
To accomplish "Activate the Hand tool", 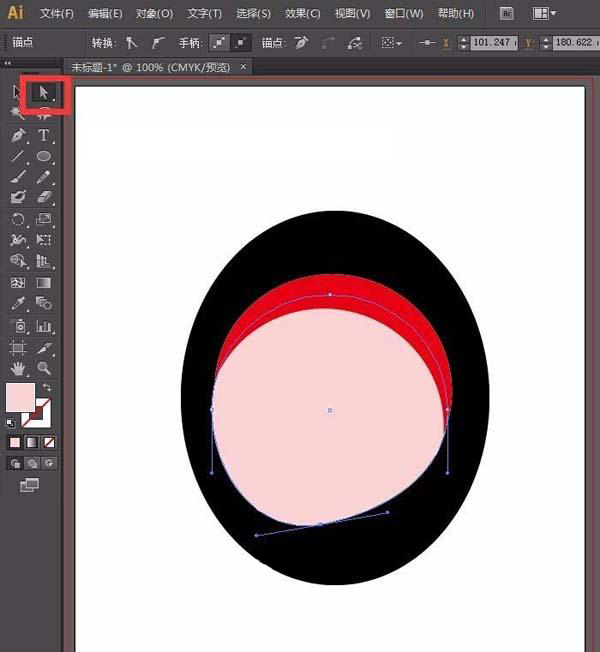I will click(18, 368).
